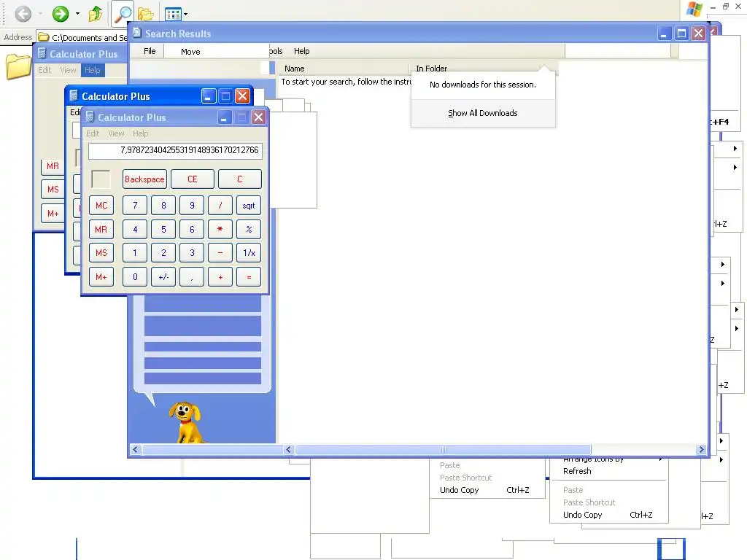Click the equals button
This screenshot has width=747, height=560.
coord(249,276)
